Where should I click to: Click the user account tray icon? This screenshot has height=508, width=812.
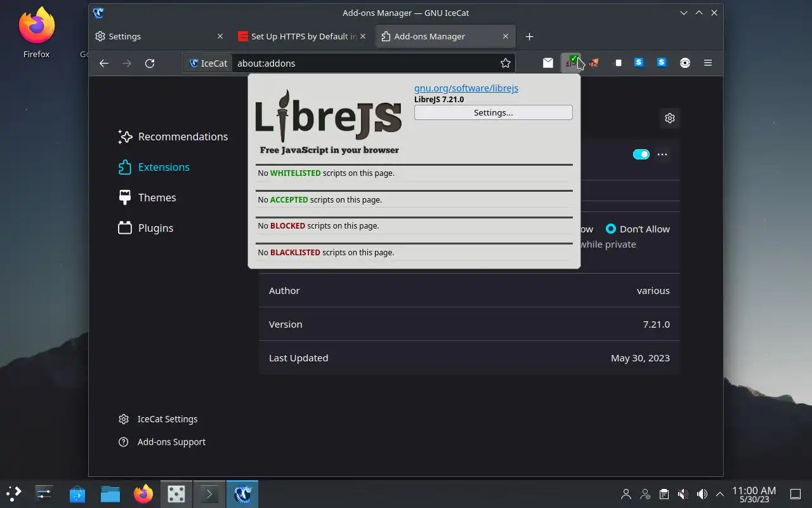tap(626, 494)
